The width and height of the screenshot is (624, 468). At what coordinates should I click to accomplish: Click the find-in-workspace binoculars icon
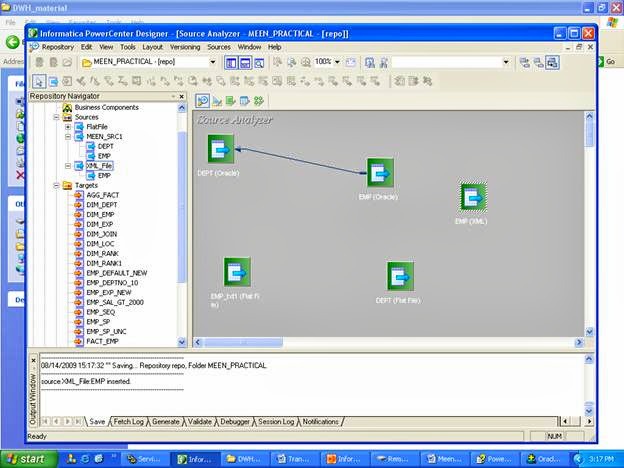click(x=370, y=62)
